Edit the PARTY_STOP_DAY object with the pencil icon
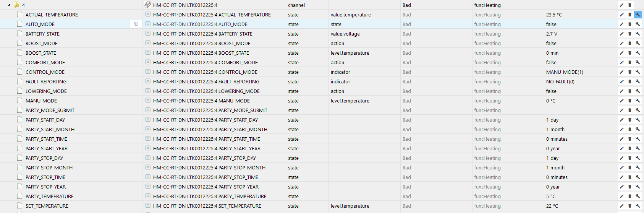Image resolution: width=644 pixels, height=213 pixels. pyautogui.click(x=621, y=158)
